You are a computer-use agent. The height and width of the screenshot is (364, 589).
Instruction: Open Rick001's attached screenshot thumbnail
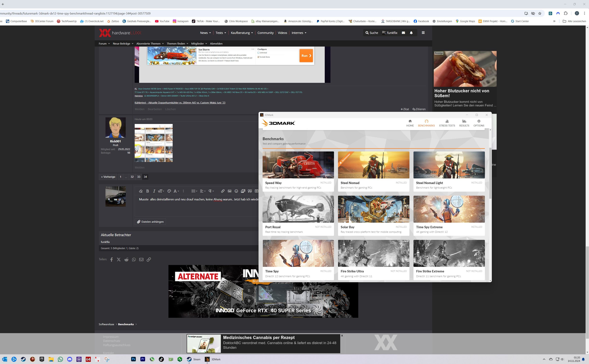point(154,143)
